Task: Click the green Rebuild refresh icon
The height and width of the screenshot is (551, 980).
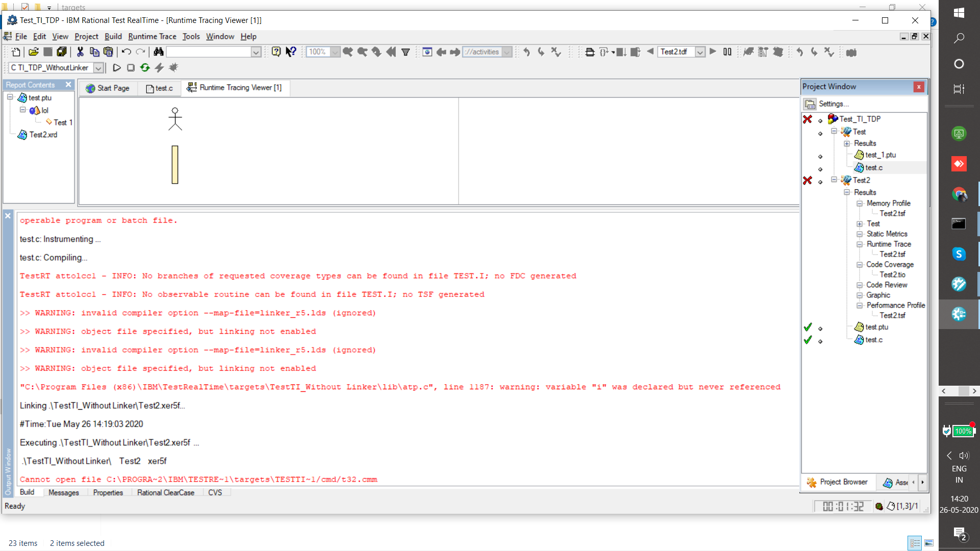Action: tap(145, 68)
